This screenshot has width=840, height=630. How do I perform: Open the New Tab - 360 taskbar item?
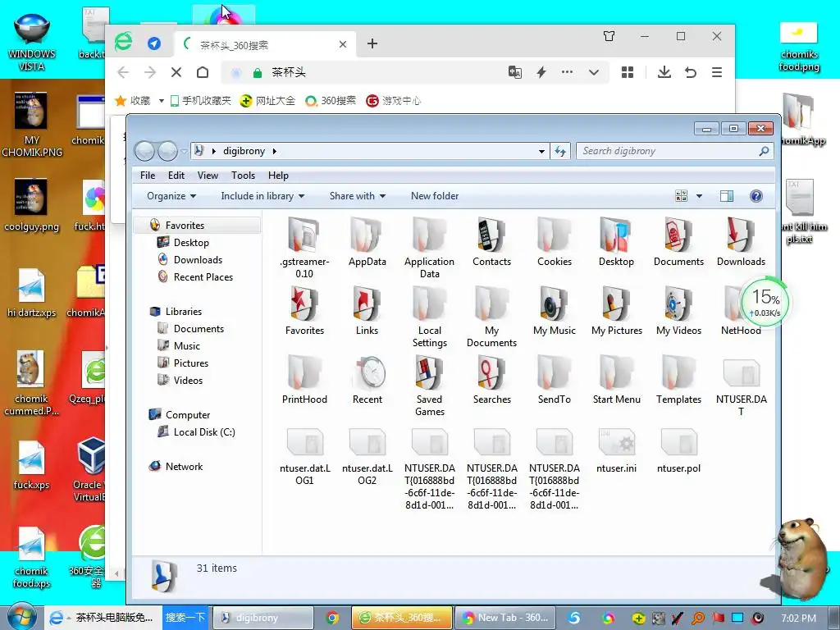(505, 618)
